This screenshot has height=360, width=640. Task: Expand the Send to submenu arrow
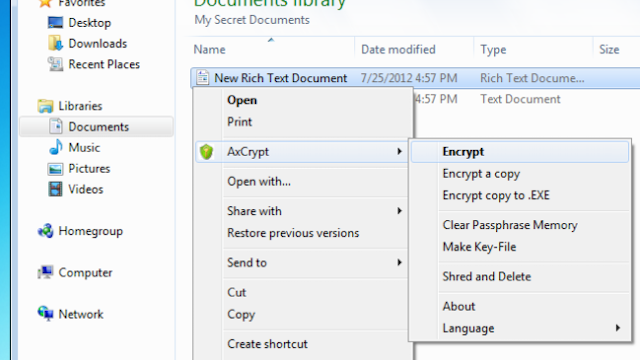(x=399, y=262)
